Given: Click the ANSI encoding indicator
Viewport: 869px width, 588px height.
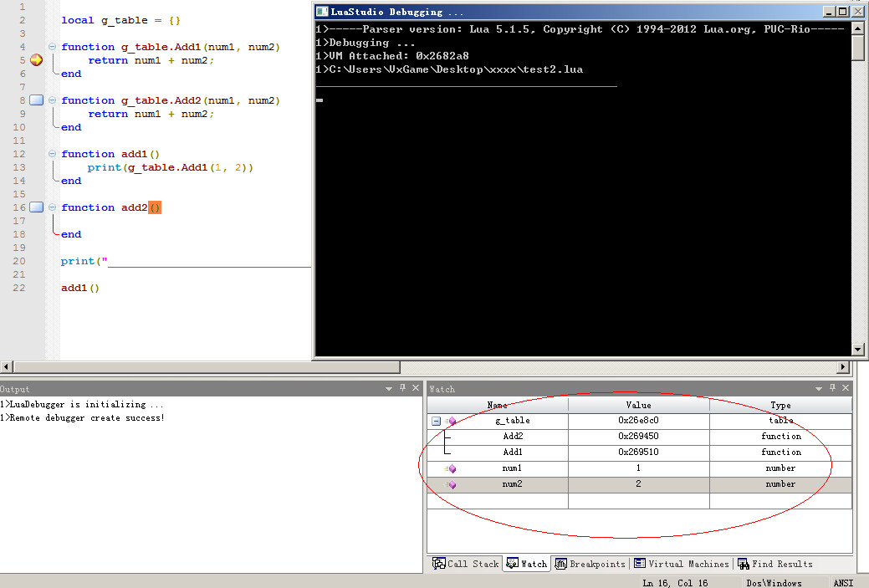Looking at the screenshot, I should pos(843,583).
